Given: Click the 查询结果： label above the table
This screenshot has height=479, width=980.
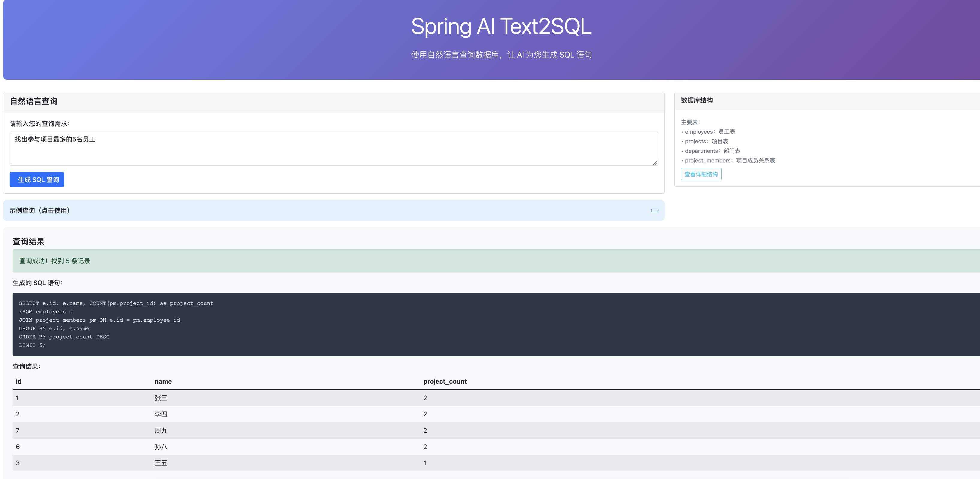Looking at the screenshot, I should point(27,366).
